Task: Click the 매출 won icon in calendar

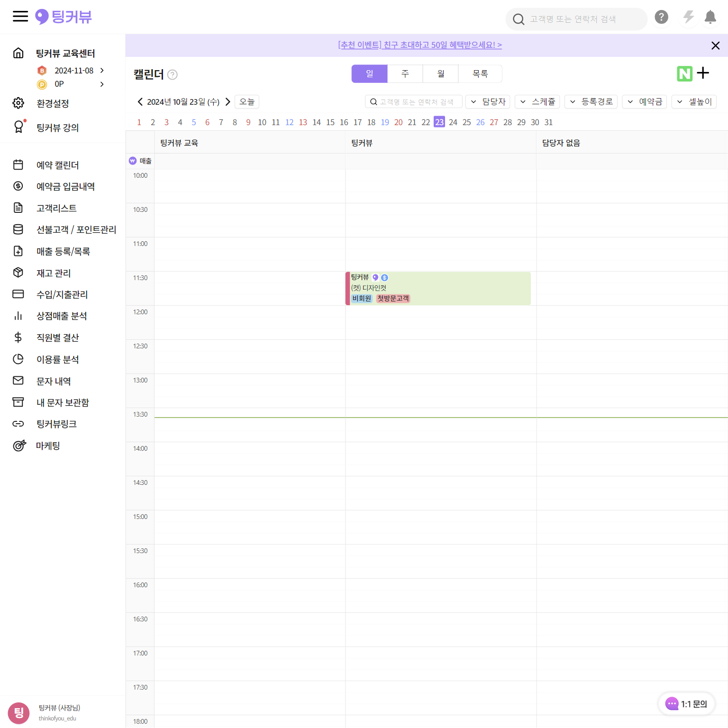Action: coord(133,161)
